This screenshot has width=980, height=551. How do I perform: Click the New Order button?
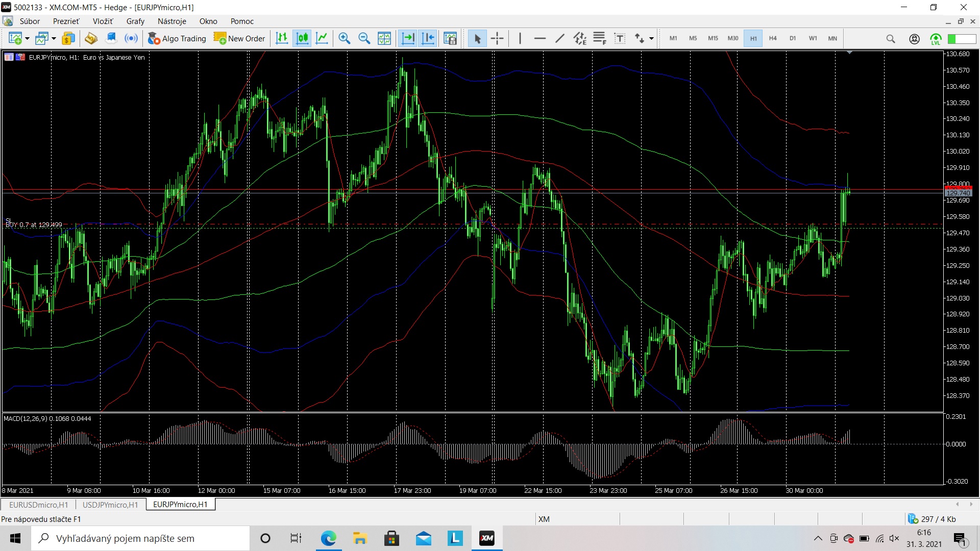point(239,38)
